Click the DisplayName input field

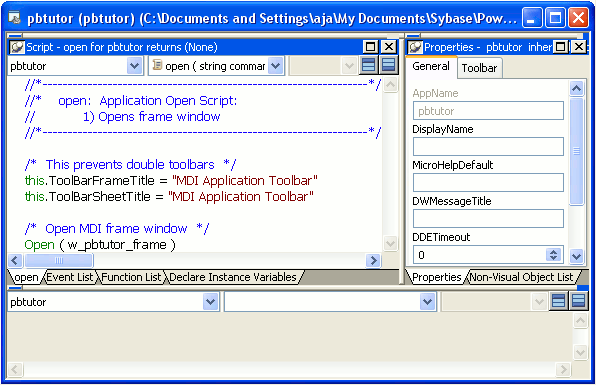tap(488, 146)
